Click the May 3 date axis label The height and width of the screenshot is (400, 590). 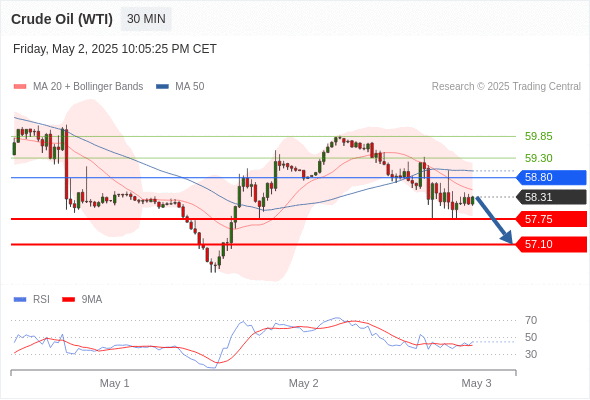[476, 383]
